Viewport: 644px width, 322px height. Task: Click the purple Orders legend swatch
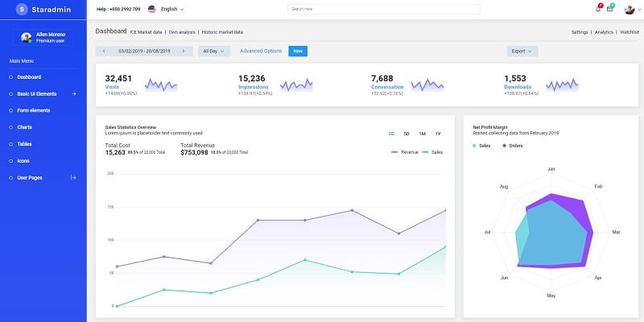pyautogui.click(x=505, y=146)
